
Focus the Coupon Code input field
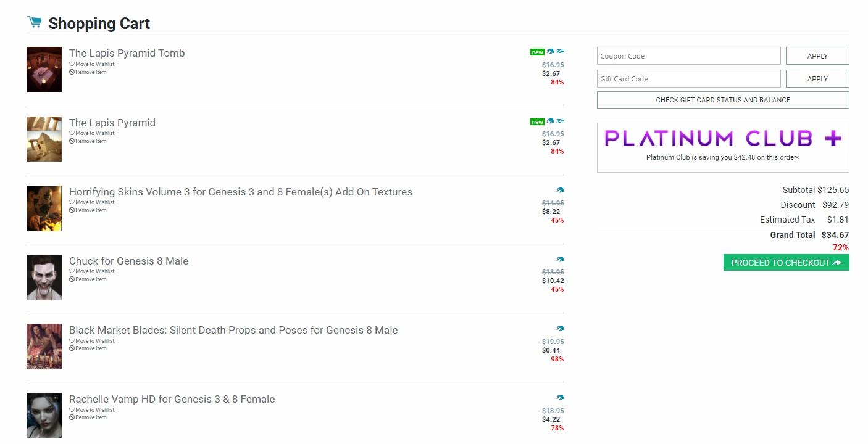[688, 56]
